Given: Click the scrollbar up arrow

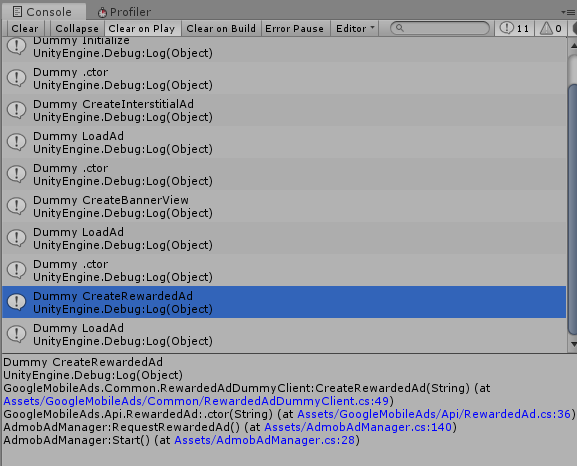Looking at the screenshot, I should [573, 46].
